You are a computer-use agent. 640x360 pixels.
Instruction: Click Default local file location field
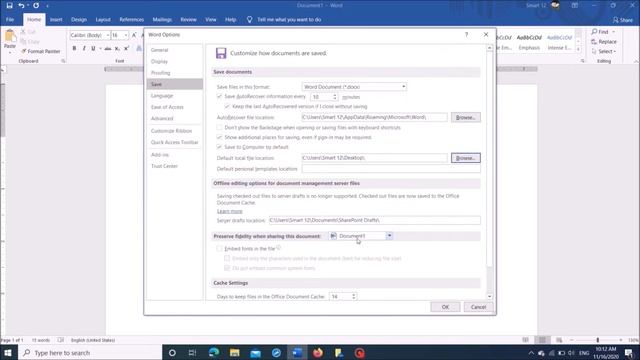(375, 158)
